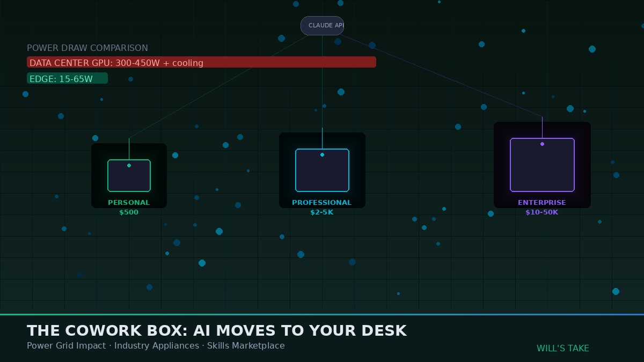The image size is (644, 362).
Task: Click the WILL'S TAKE link
Action: coord(563,348)
